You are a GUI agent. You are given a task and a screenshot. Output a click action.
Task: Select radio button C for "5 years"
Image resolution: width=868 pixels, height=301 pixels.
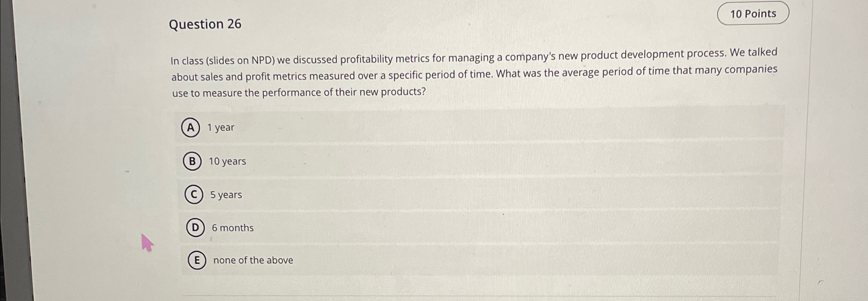point(195,195)
